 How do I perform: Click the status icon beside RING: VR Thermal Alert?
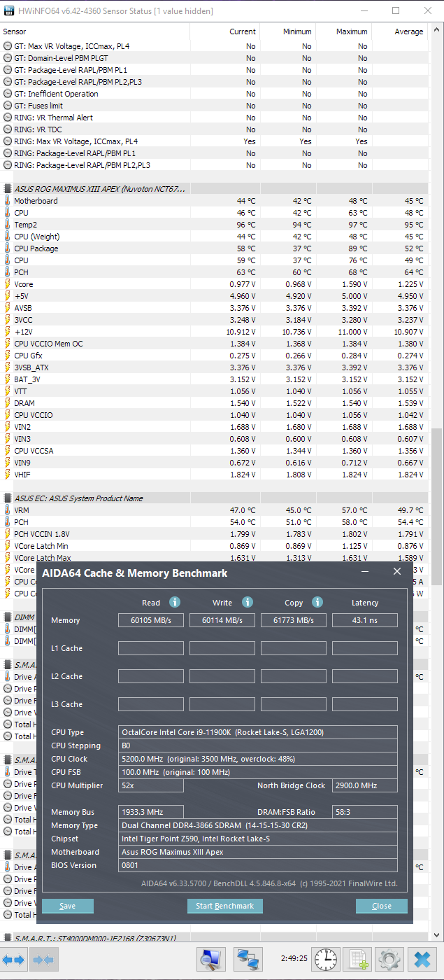pos(7,118)
